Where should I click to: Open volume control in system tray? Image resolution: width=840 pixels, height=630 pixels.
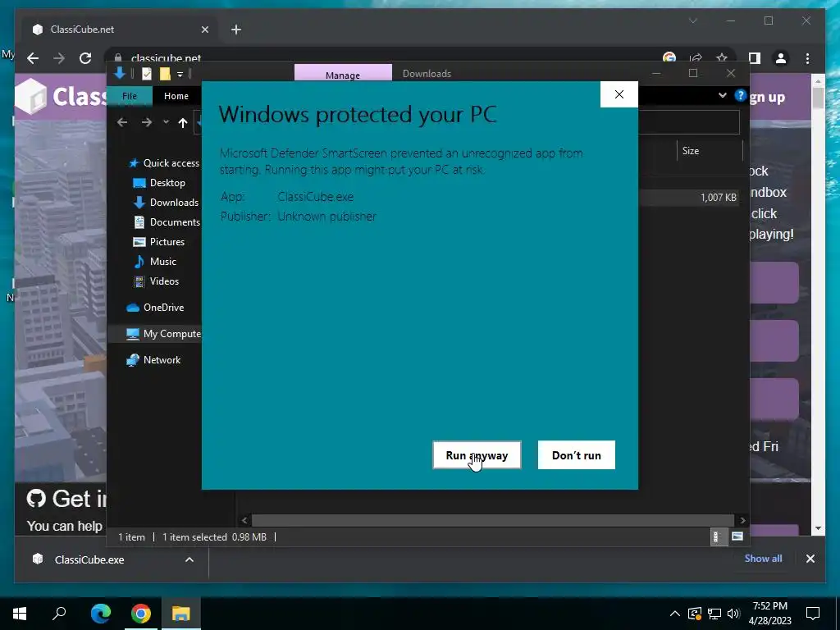pos(733,614)
